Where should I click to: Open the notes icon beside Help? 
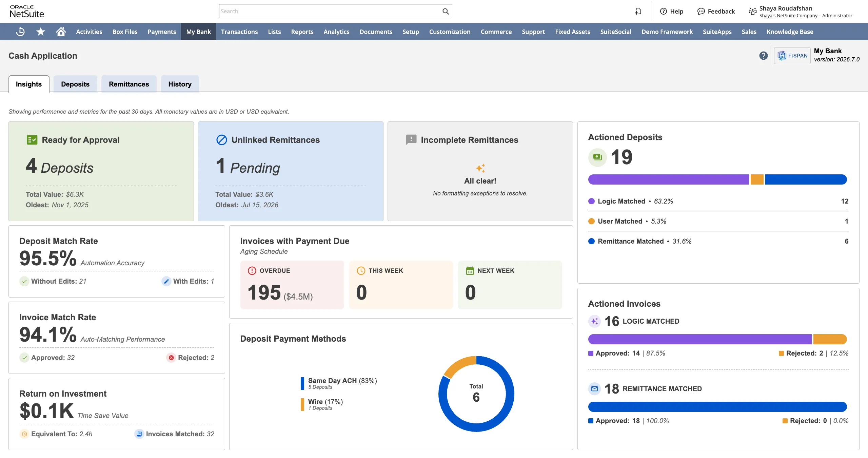point(638,11)
